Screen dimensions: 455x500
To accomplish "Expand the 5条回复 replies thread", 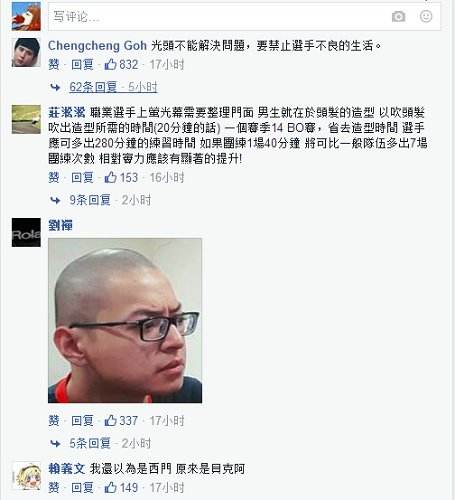I will [90, 443].
